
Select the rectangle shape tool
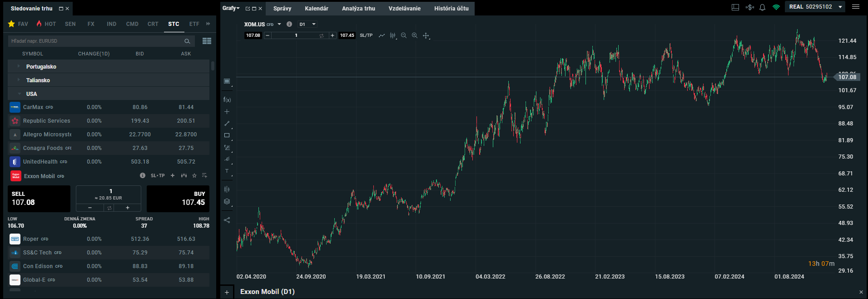[227, 135]
